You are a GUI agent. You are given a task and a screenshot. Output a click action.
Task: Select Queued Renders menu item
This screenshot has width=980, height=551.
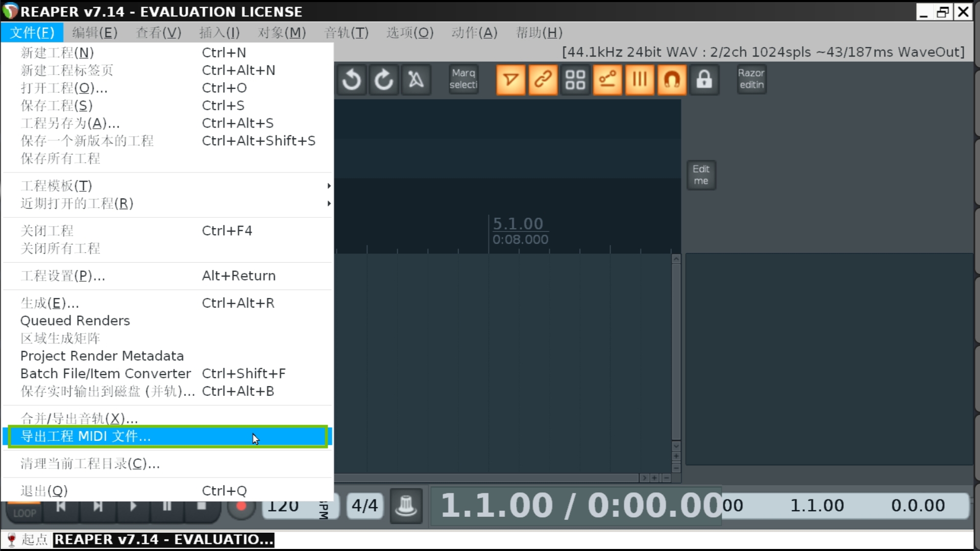[x=167, y=320]
